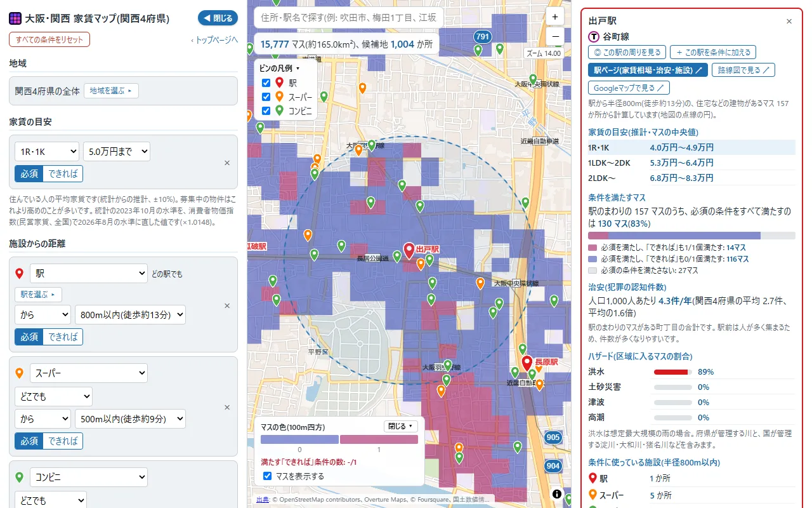Open the コンビニ facility type dropdown
Image resolution: width=812 pixels, height=508 pixels.
88,477
